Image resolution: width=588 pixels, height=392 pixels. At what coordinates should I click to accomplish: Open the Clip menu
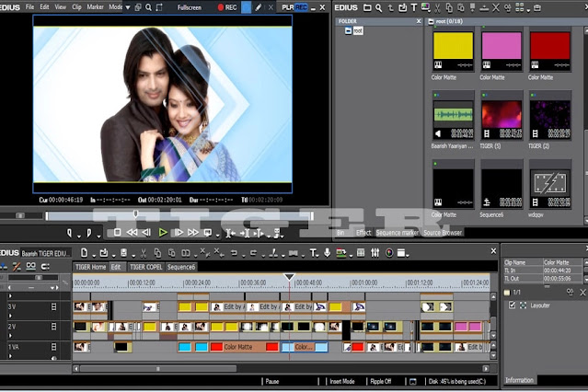coord(76,7)
